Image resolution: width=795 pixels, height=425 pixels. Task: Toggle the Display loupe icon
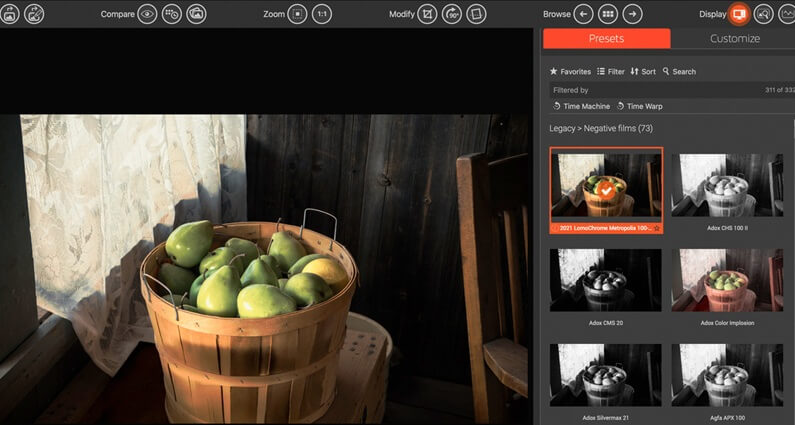pyautogui.click(x=763, y=14)
